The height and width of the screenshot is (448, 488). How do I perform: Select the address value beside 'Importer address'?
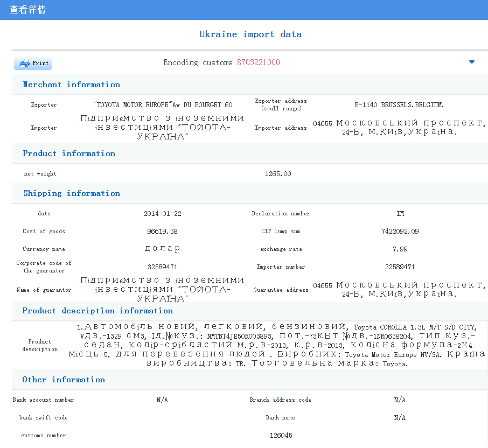[x=399, y=127]
